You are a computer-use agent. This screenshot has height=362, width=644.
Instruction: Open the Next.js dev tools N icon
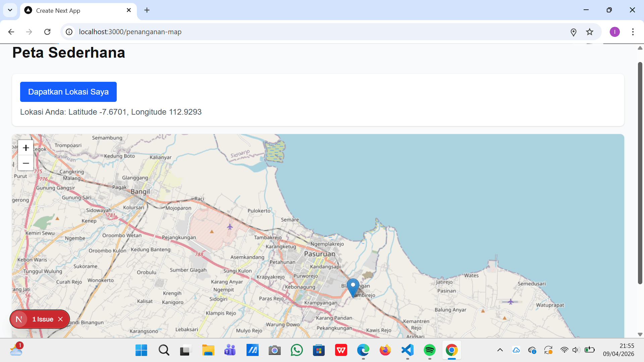19,319
